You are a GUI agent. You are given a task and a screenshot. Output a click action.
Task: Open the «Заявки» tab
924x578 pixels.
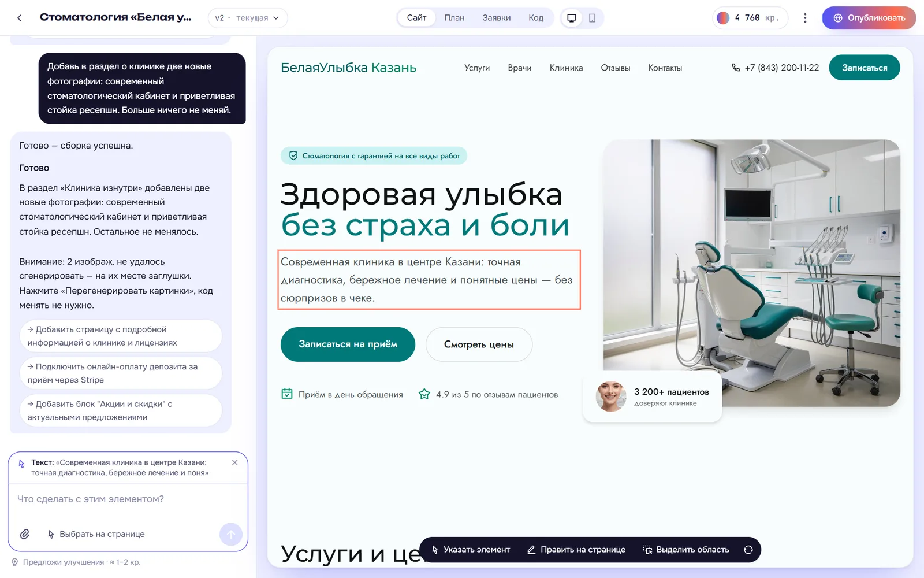(x=497, y=18)
